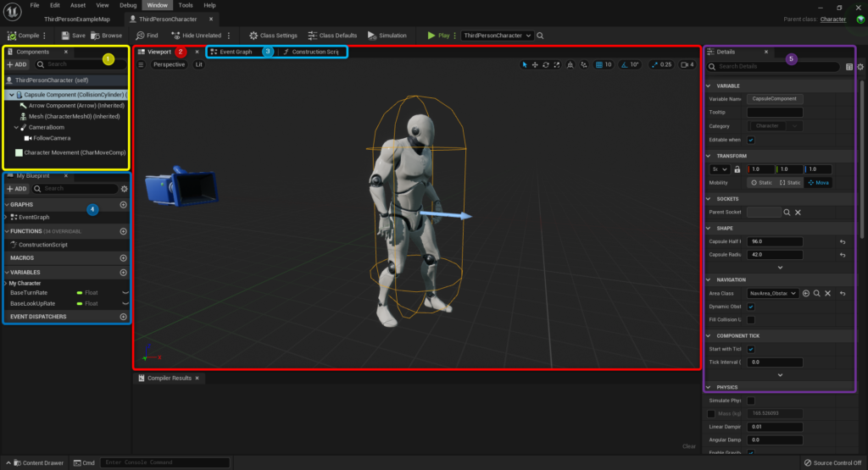Open the Debug menu
The image size is (868, 470).
click(128, 5)
